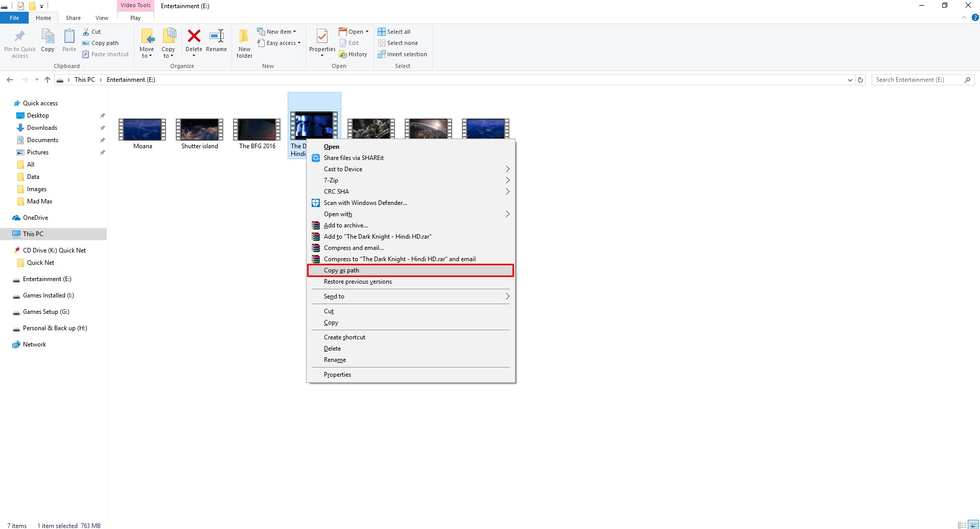The width and height of the screenshot is (980, 529).
Task: Click the Cut scissors in ribbon
Action: [x=86, y=32]
